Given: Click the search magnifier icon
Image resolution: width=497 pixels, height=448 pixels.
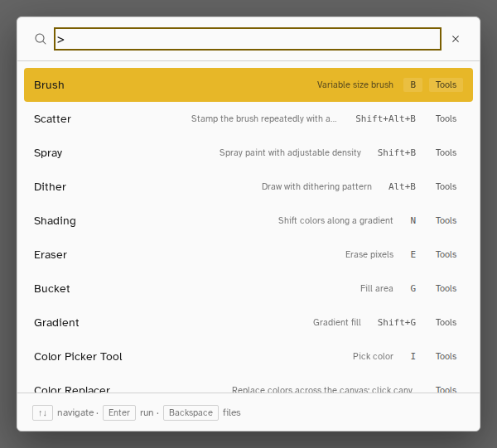Looking at the screenshot, I should click(41, 39).
